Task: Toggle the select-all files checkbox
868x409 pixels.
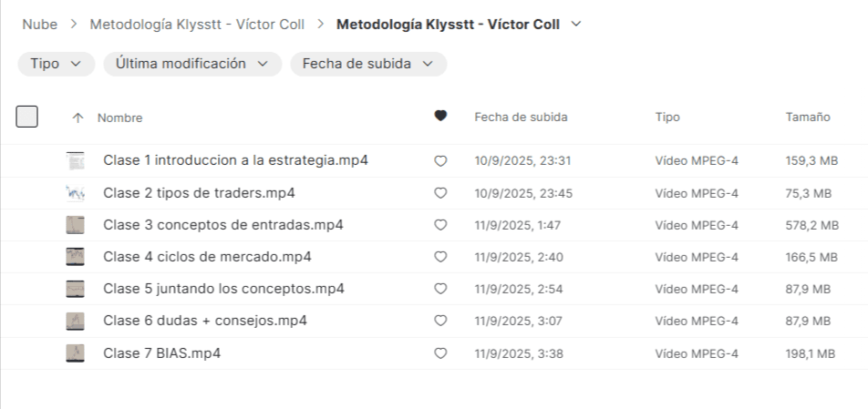Action: [x=27, y=117]
